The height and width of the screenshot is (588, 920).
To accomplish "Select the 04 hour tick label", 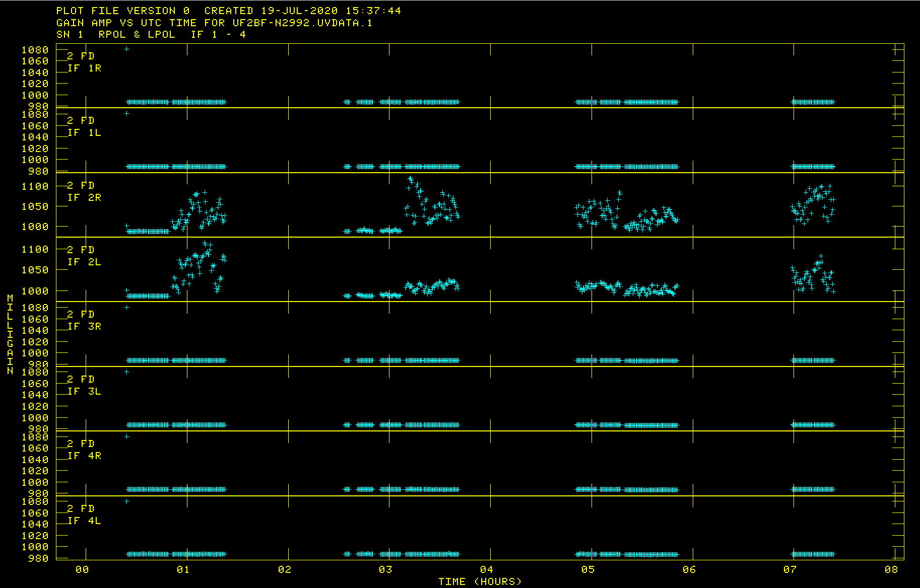I will [486, 569].
